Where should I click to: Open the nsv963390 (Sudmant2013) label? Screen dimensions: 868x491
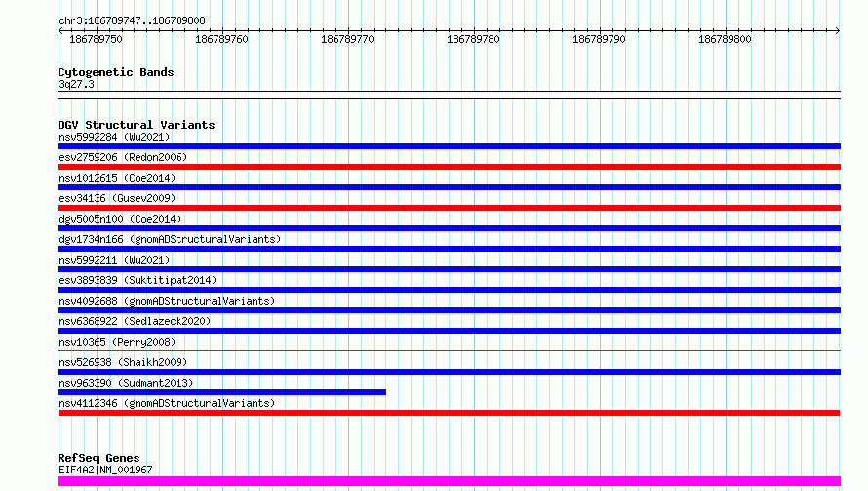coord(126,383)
